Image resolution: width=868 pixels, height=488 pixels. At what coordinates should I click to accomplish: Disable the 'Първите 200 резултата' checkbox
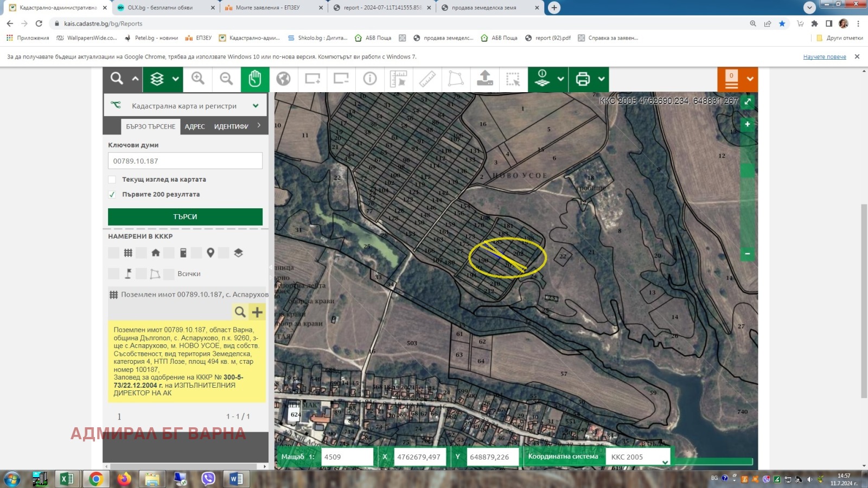(x=112, y=194)
